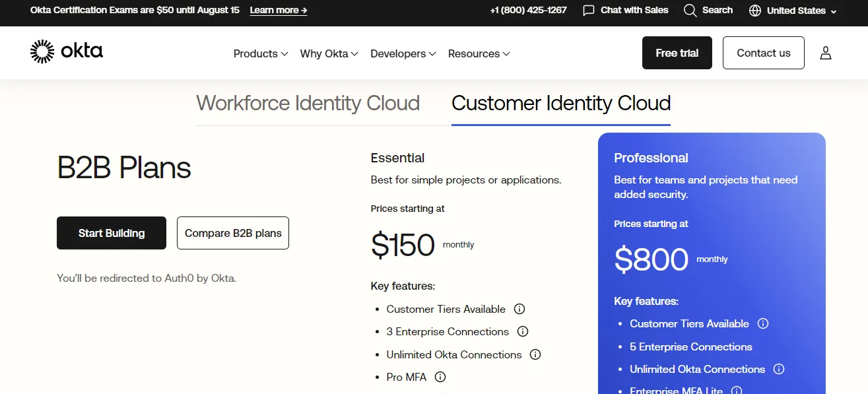The image size is (868, 394).
Task: Show info for Essential Customer Tiers Available
Action: point(519,309)
